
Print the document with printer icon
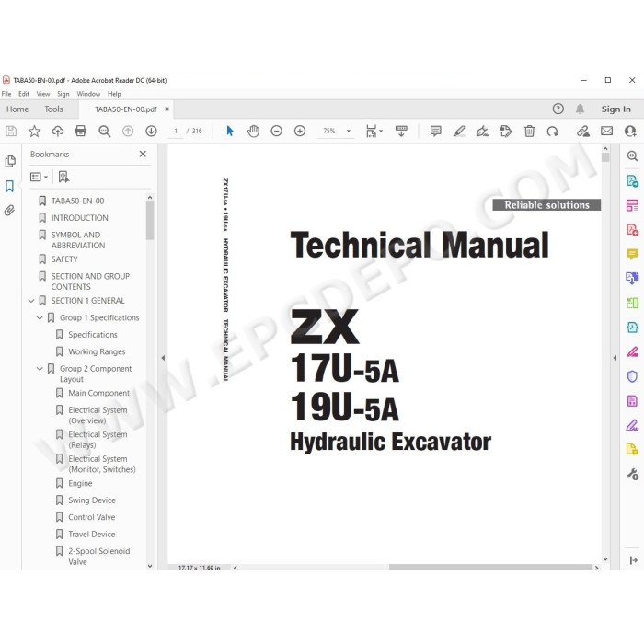81,131
